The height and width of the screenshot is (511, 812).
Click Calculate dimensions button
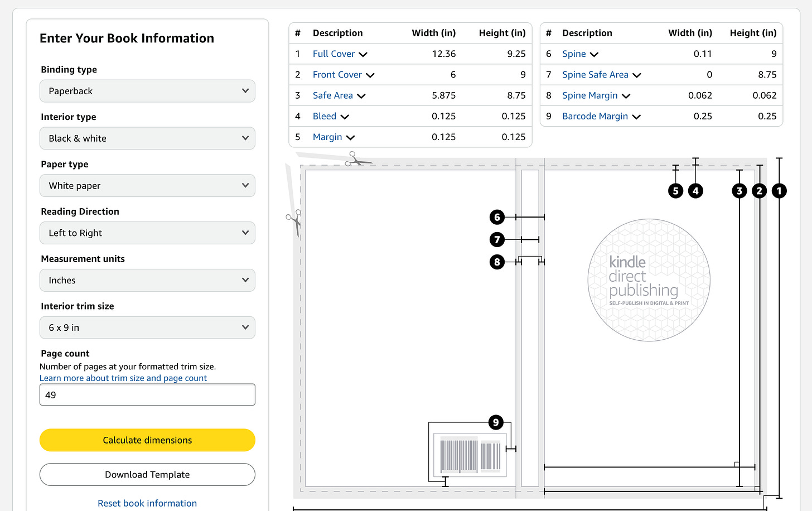pyautogui.click(x=147, y=440)
